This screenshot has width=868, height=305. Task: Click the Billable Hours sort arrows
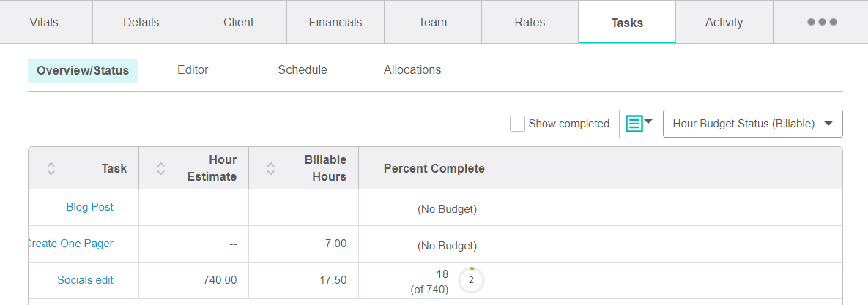click(271, 168)
